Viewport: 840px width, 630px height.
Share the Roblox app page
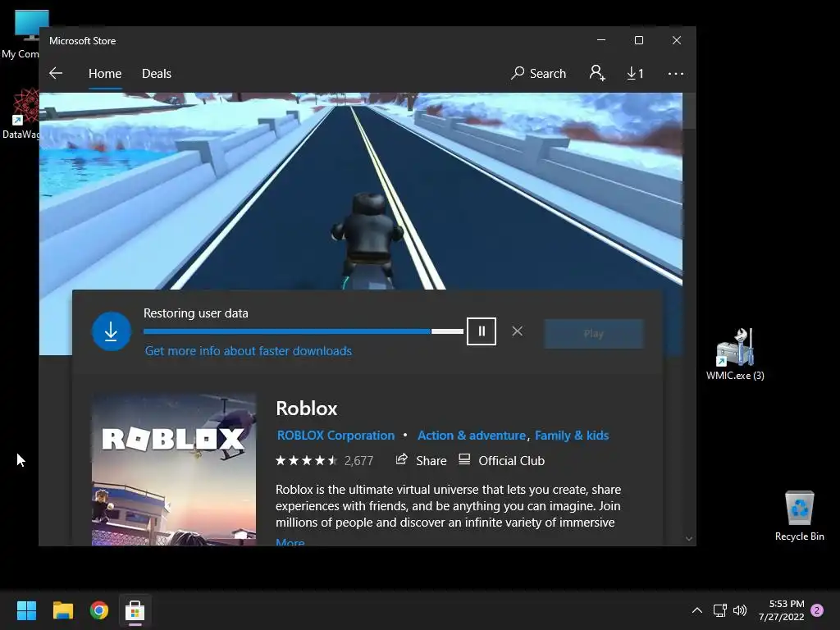point(421,460)
